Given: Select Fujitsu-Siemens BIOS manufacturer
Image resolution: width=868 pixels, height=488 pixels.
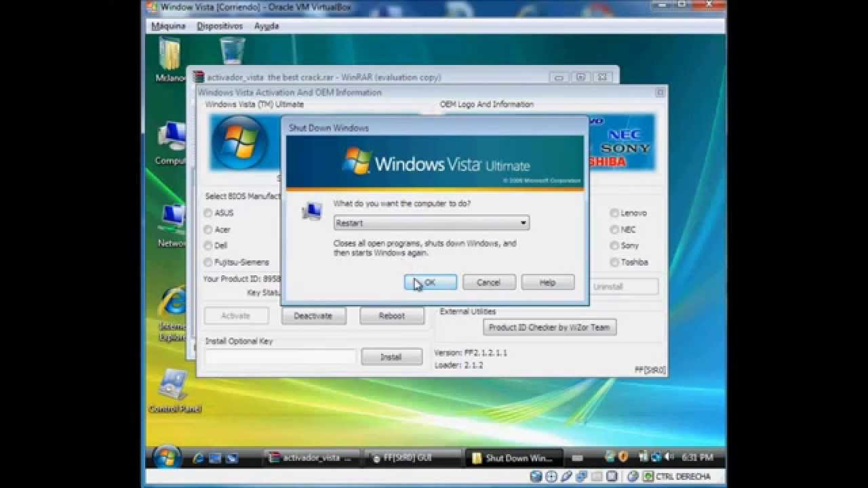Looking at the screenshot, I should (x=237, y=262).
